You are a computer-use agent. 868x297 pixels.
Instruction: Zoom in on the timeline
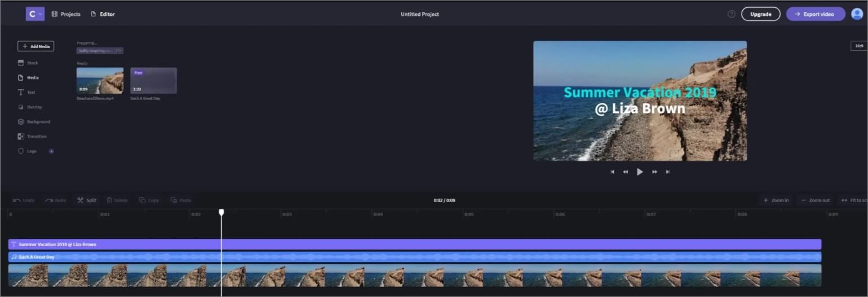pos(775,200)
